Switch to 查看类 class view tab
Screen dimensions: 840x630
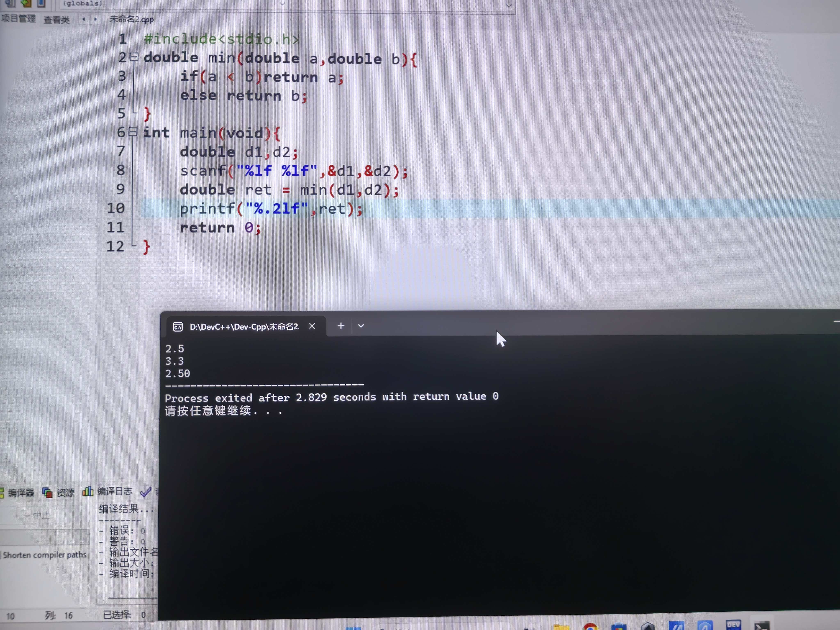[56, 20]
